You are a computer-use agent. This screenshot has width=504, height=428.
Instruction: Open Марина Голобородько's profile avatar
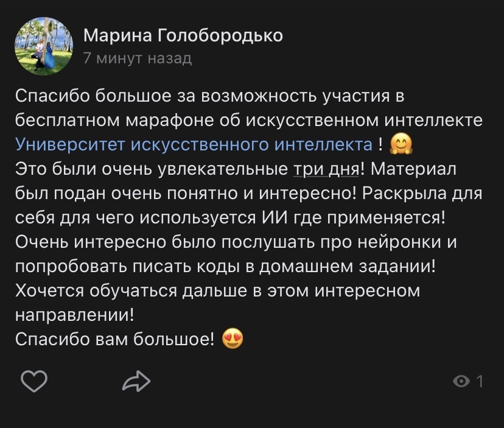(x=44, y=46)
